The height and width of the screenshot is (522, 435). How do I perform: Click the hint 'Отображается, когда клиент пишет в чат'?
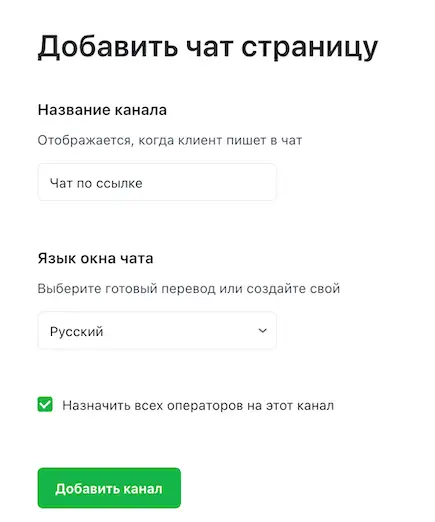pyautogui.click(x=170, y=141)
